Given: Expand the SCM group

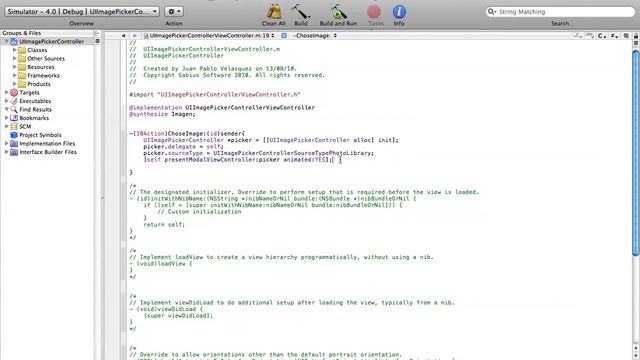Looking at the screenshot, I should pos(7,127).
